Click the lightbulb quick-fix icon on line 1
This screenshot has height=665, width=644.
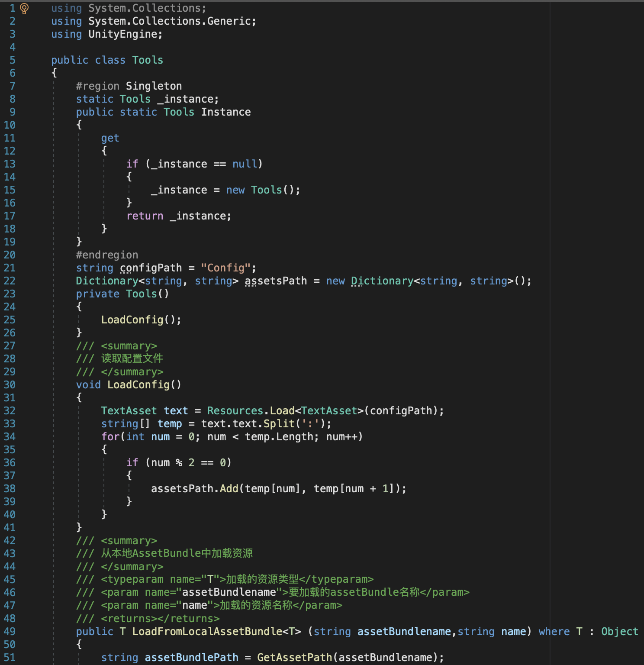[x=25, y=8]
